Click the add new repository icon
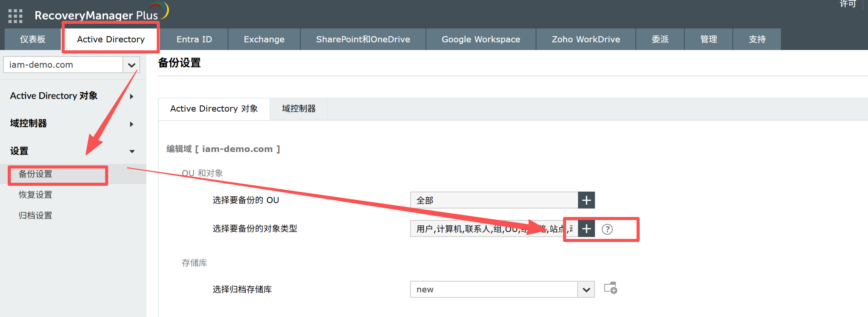This screenshot has width=868, height=317. (x=610, y=289)
